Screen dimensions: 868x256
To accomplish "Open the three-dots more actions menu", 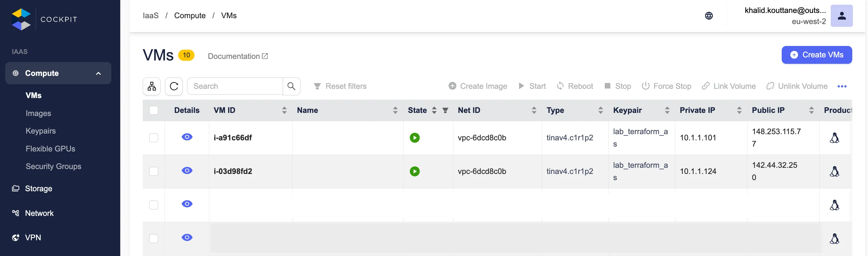I will 842,86.
